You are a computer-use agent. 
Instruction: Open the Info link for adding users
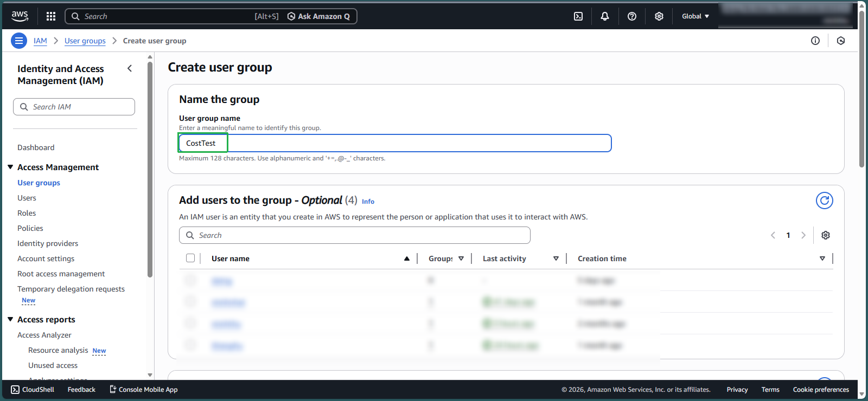coord(368,202)
